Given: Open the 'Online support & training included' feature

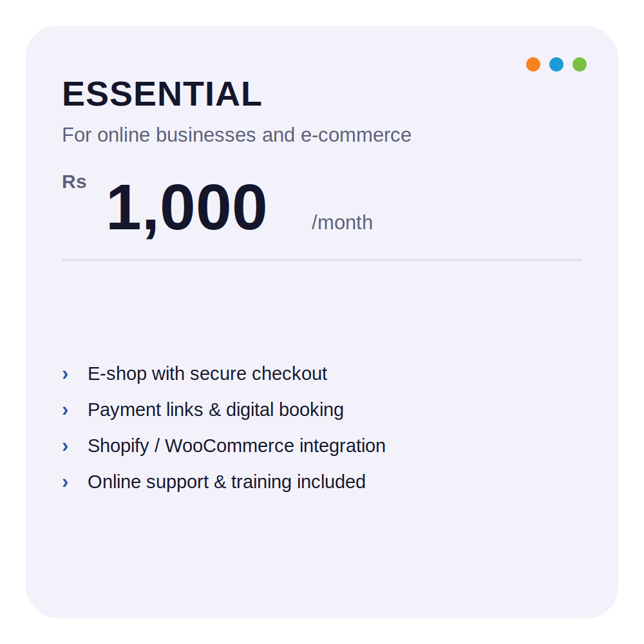Looking at the screenshot, I should [226, 482].
